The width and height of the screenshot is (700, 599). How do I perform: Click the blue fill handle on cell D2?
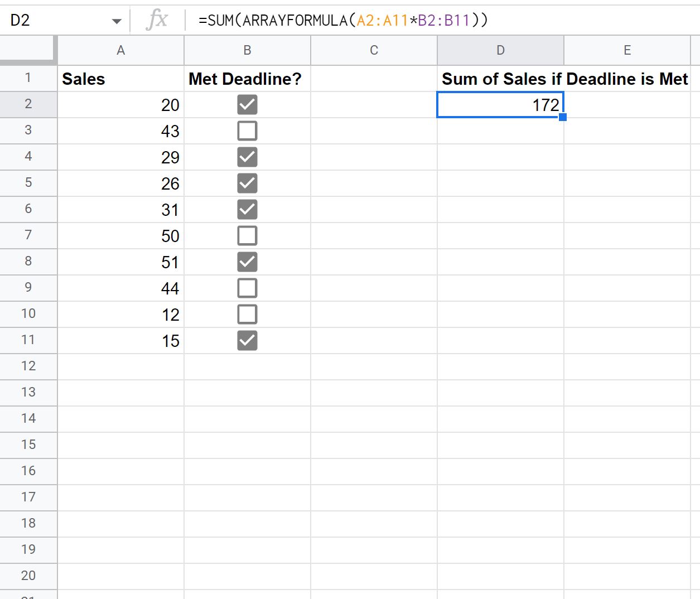tap(563, 117)
